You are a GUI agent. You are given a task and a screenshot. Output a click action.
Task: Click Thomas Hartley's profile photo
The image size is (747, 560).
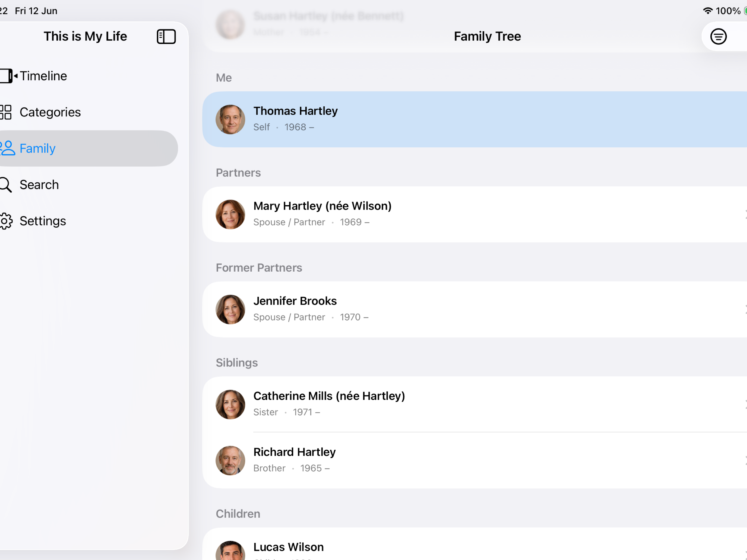[x=230, y=119]
